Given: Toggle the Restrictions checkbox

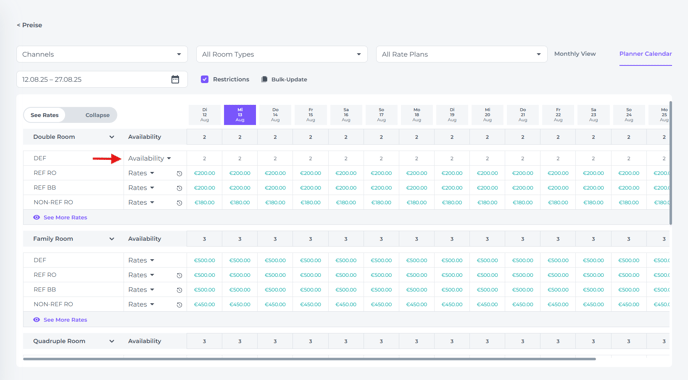Looking at the screenshot, I should tap(204, 79).
